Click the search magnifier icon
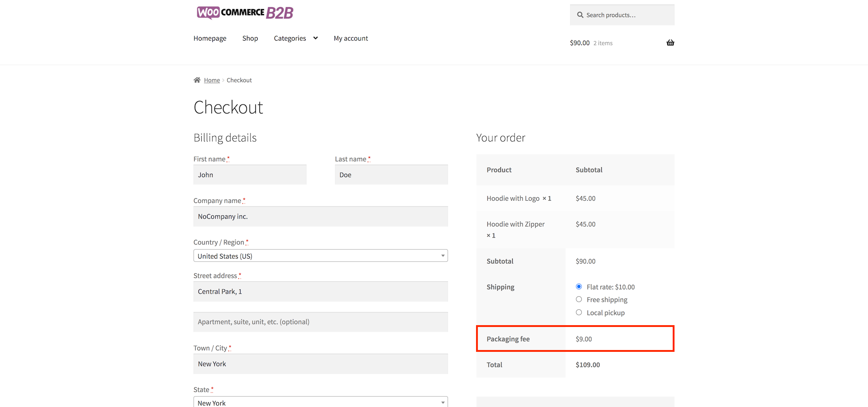Viewport: 868px width, 407px height. [x=580, y=15]
